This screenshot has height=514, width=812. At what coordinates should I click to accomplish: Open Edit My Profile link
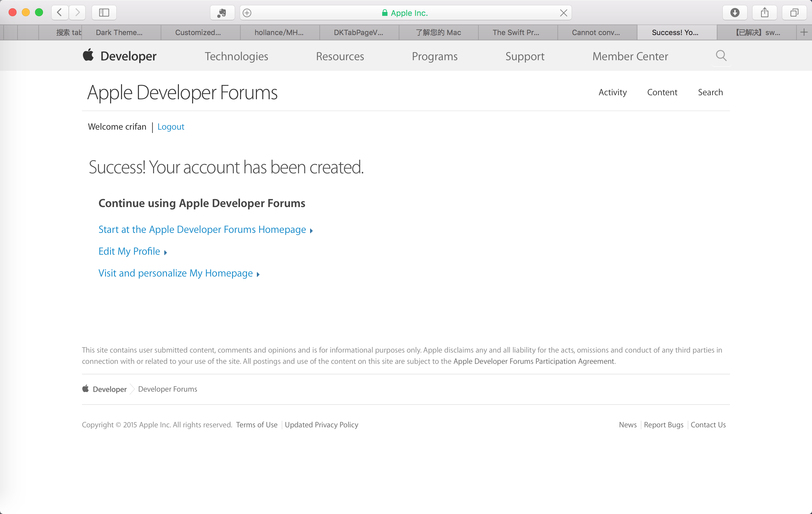coord(129,251)
